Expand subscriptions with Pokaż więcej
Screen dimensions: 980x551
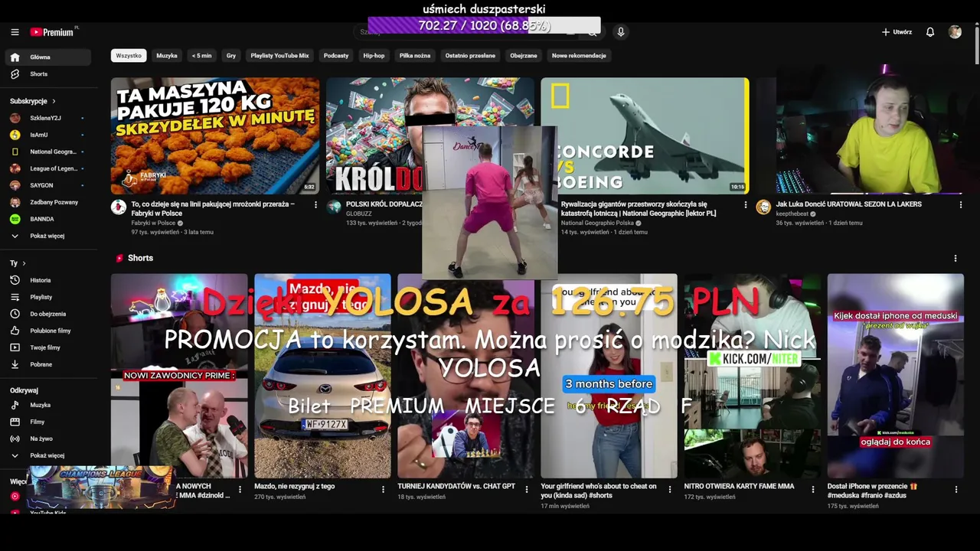pyautogui.click(x=48, y=236)
